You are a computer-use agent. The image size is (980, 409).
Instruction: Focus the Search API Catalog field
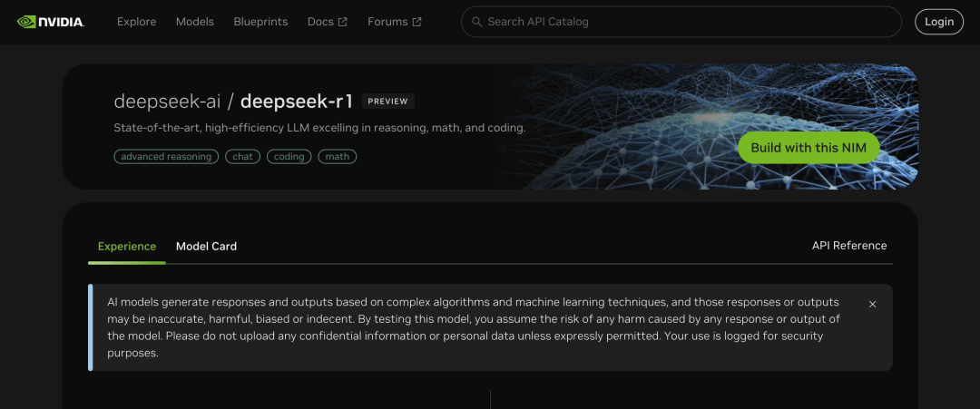pyautogui.click(x=681, y=22)
